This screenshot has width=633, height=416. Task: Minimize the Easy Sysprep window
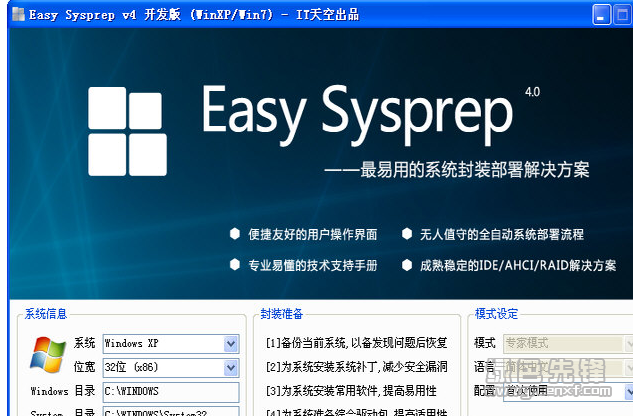[602, 14]
